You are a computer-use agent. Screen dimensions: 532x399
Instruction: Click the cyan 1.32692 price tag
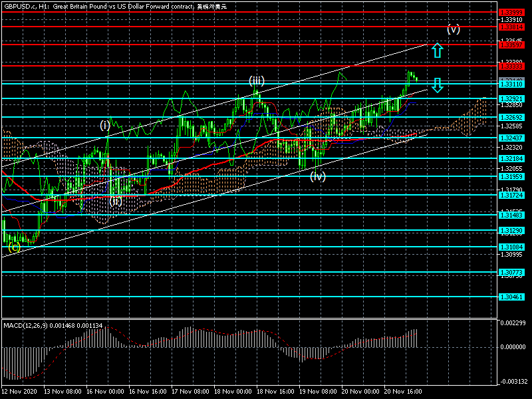(x=511, y=118)
